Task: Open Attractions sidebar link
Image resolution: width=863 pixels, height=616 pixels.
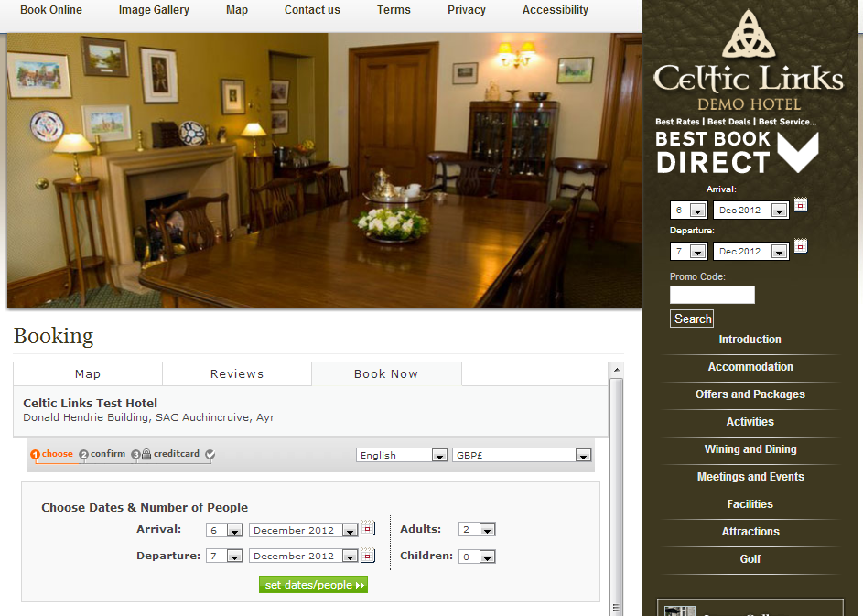Action: click(x=750, y=533)
